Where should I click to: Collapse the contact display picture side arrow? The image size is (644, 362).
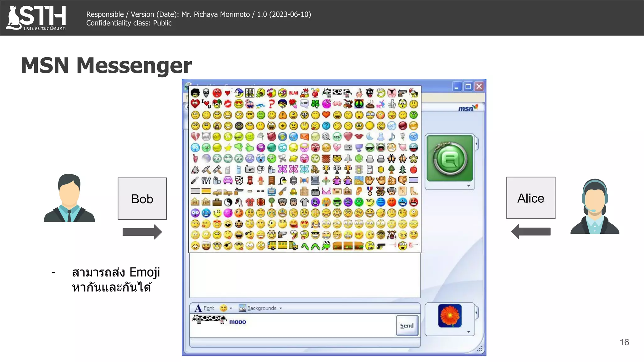(477, 144)
